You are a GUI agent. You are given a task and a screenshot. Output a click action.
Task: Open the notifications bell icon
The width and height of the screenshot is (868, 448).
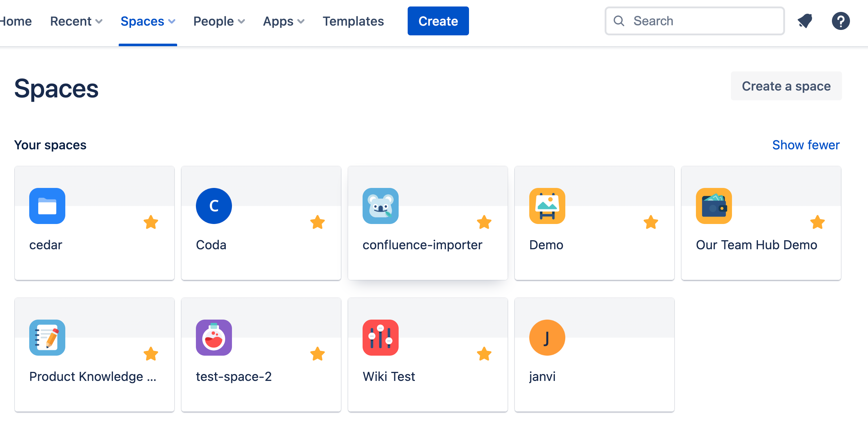click(805, 21)
